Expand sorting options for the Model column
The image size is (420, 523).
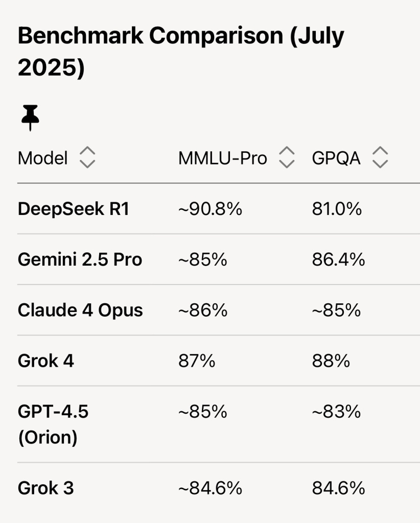[88, 158]
